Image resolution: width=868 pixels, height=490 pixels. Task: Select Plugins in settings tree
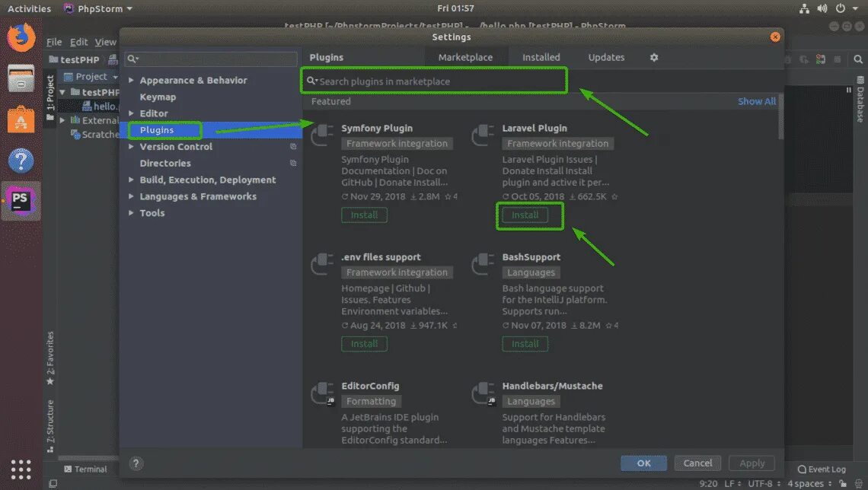tap(157, 130)
